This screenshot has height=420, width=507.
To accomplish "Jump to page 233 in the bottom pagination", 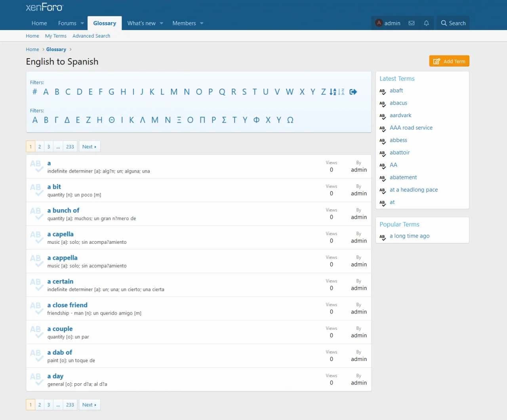I will [x=70, y=405].
